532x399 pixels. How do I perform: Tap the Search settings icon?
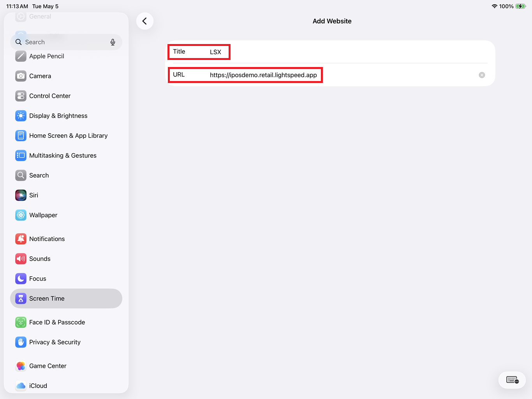pyautogui.click(x=21, y=175)
